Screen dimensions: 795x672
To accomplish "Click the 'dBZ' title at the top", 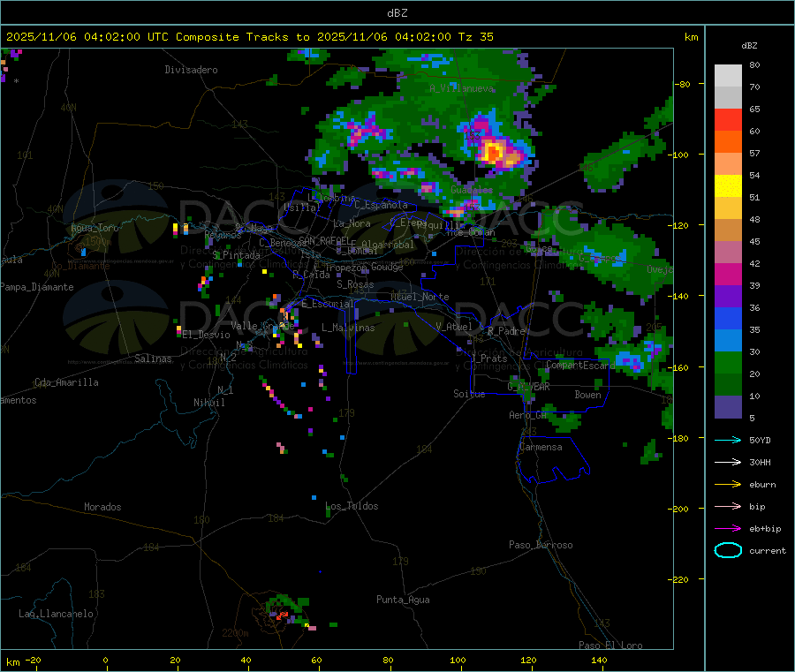I will click(x=397, y=13).
